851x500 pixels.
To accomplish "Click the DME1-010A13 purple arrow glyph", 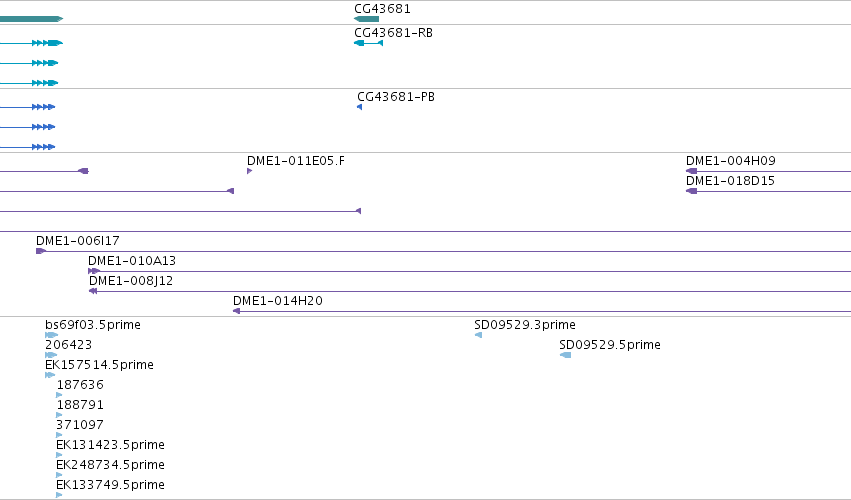I will [94, 271].
